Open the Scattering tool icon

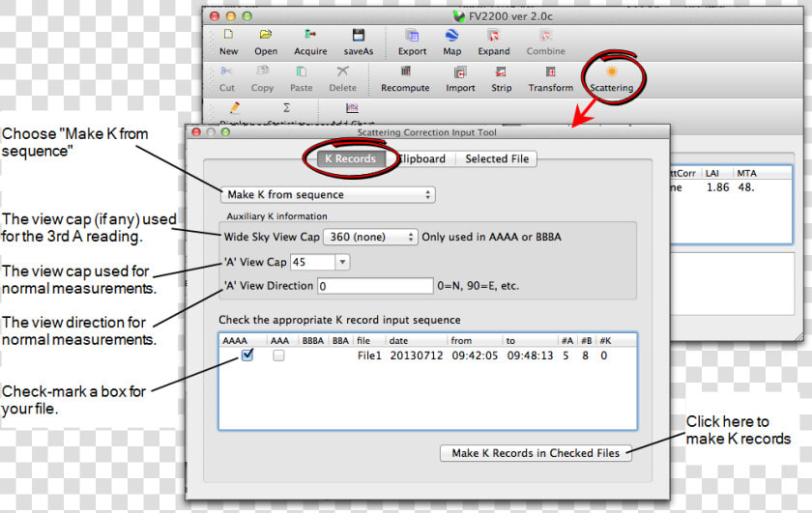[x=612, y=71]
